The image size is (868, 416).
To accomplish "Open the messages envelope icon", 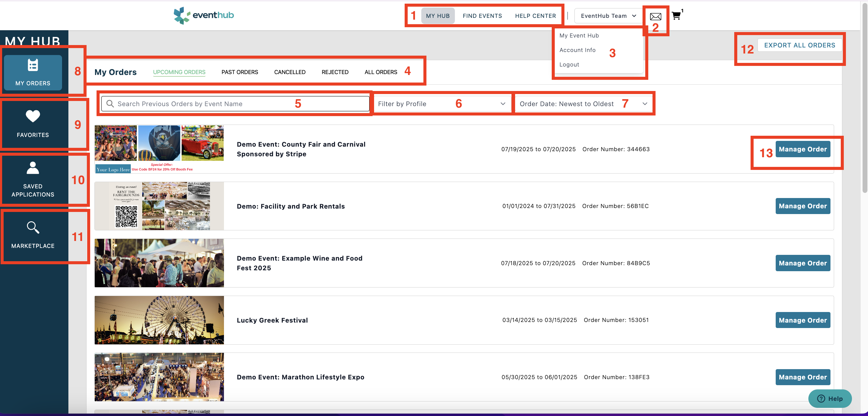I will coord(655,16).
